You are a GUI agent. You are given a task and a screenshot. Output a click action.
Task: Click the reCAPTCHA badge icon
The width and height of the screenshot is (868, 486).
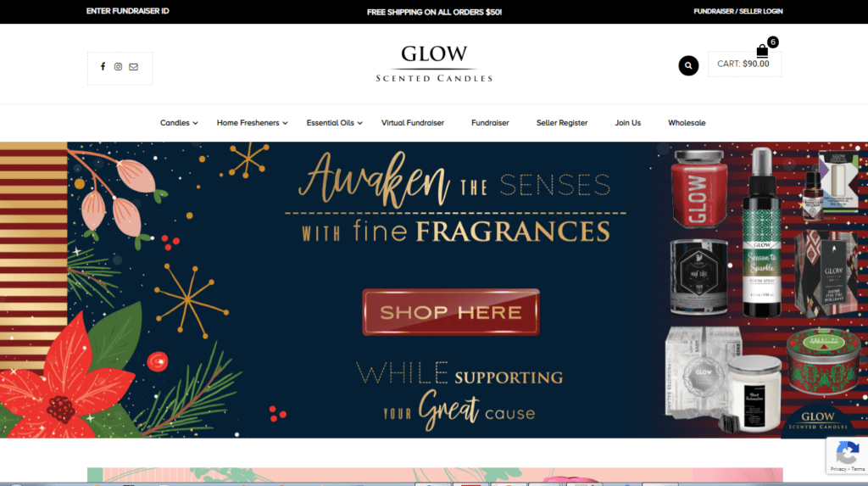[847, 453]
